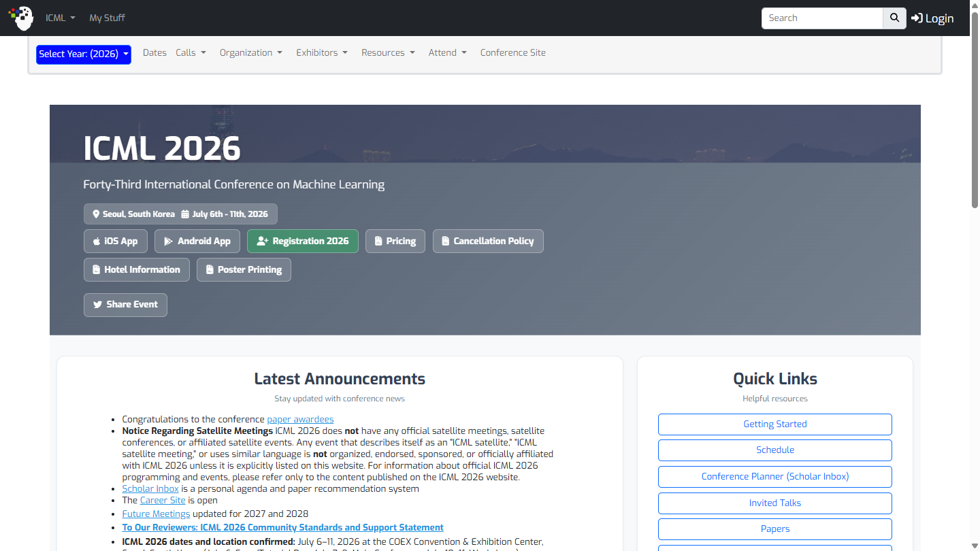Click the magnifying glass search icon
This screenshot has width=980, height=551.
click(x=894, y=18)
